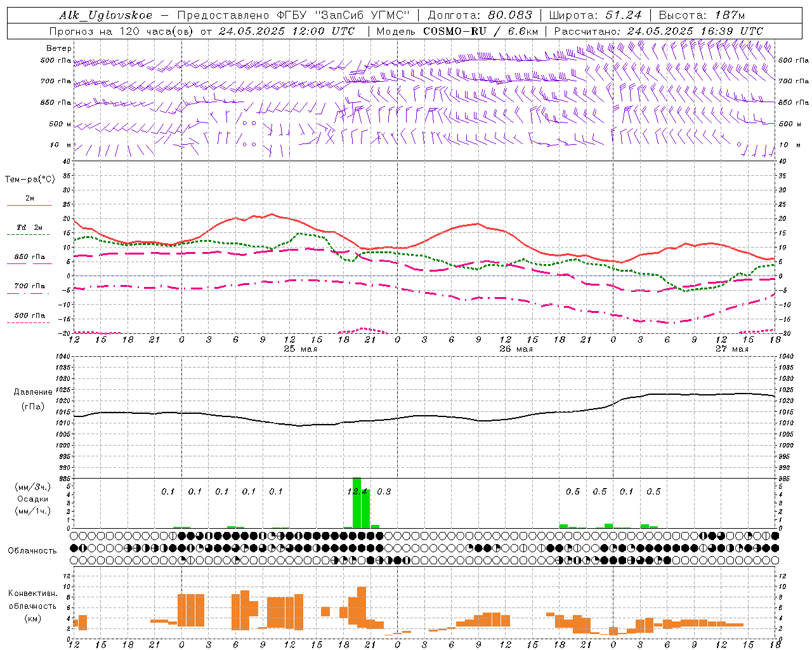Click the (км) unit under convective cloud label

(x=32, y=618)
